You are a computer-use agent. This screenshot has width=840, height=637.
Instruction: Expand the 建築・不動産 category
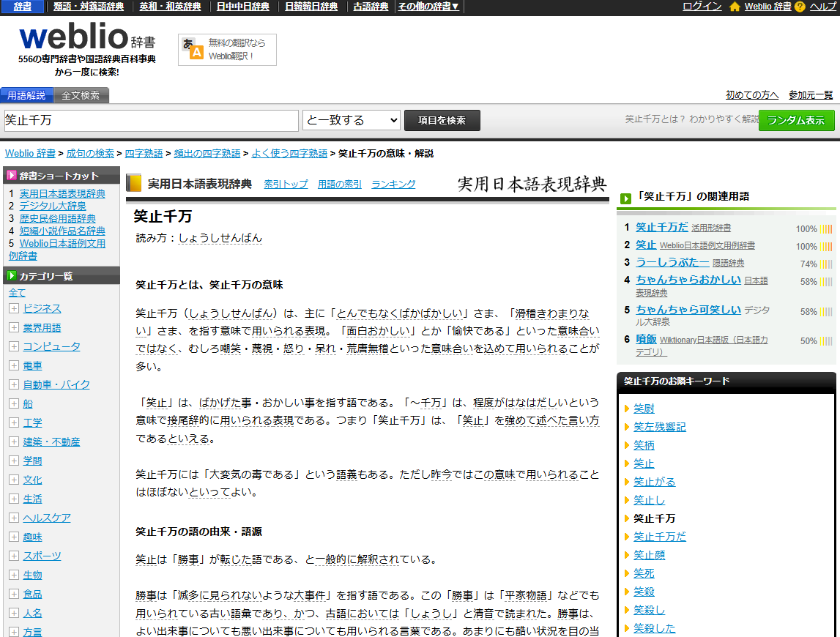click(x=14, y=442)
